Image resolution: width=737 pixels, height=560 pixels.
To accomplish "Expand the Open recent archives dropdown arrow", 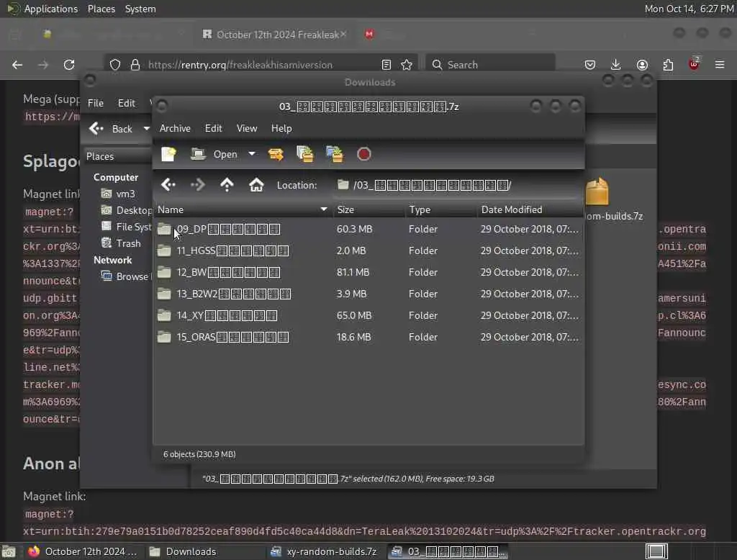I will pyautogui.click(x=252, y=154).
